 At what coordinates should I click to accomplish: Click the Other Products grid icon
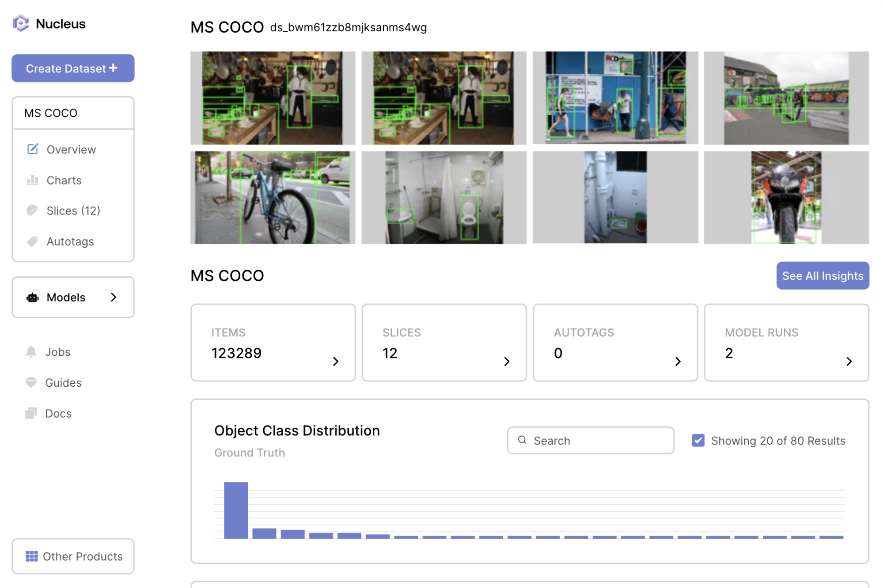point(31,557)
